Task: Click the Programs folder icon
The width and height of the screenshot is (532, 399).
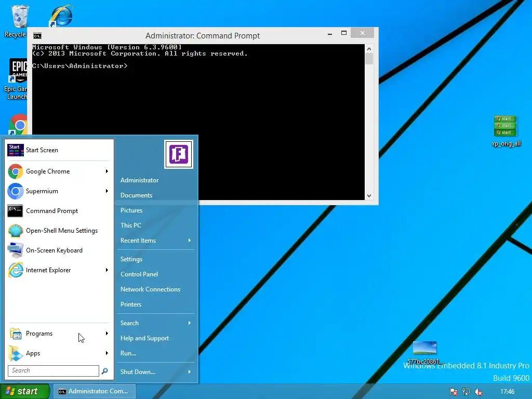Action: click(x=15, y=334)
